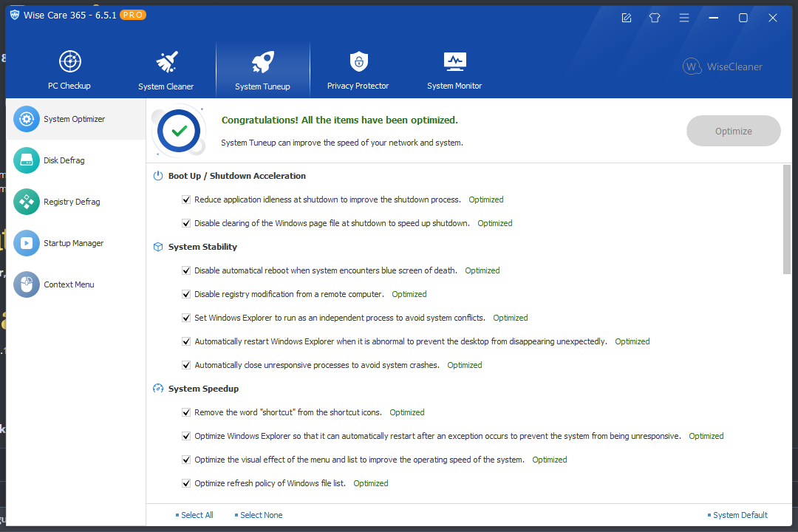Viewport: 798px width, 532px height.
Task: Switch to Privacy Protector tab label
Action: point(358,86)
